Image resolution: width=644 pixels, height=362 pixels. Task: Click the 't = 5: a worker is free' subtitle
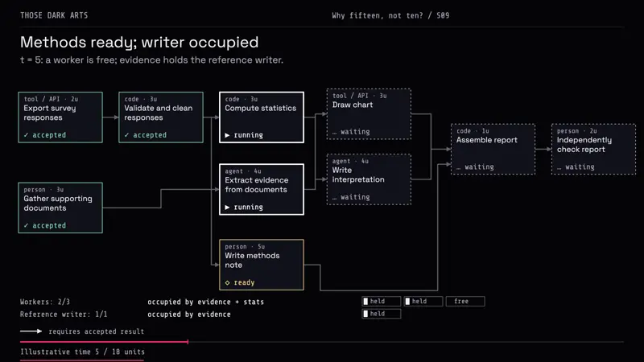pos(151,60)
